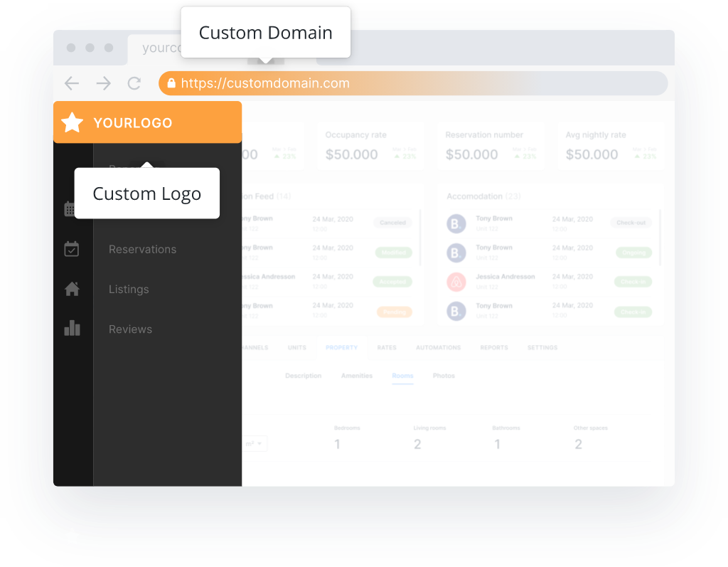Open Listings in the sidebar
728x567 pixels.
(129, 289)
